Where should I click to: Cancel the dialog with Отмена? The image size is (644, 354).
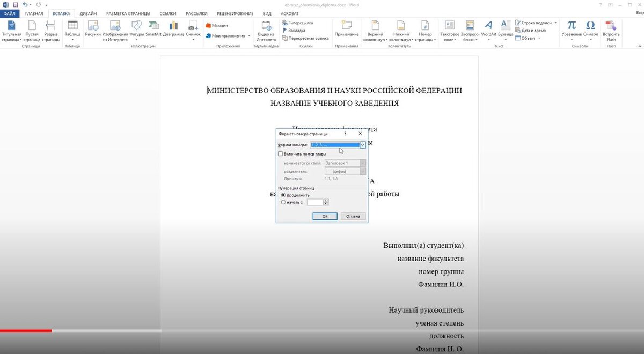pyautogui.click(x=353, y=216)
